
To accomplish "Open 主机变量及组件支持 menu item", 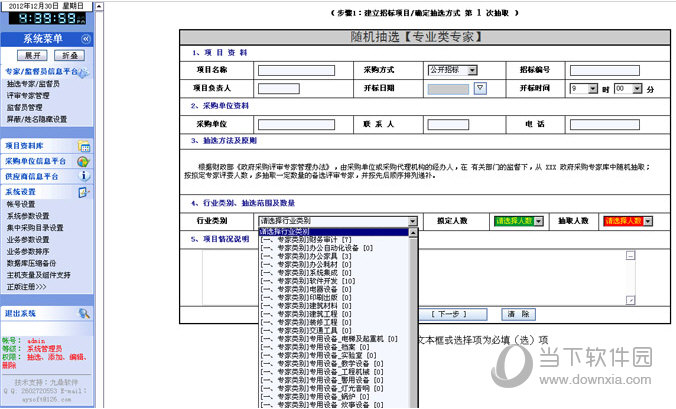I will pos(38,275).
